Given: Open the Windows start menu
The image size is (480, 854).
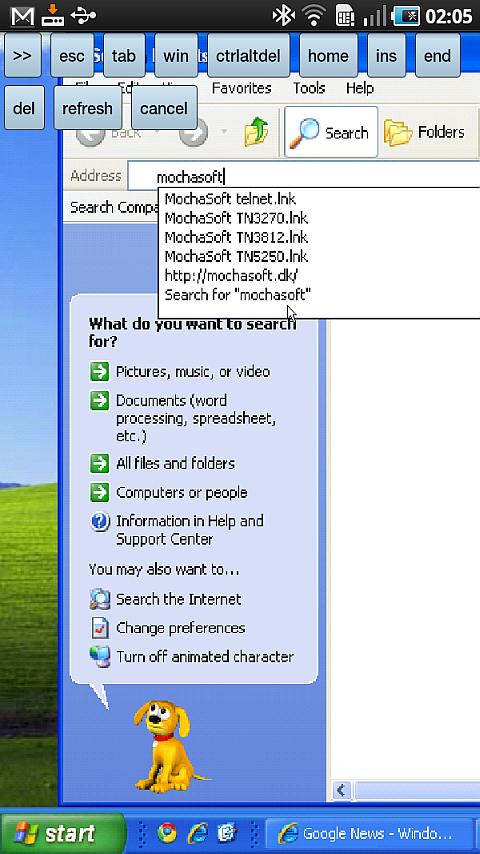Looking at the screenshot, I should (63, 833).
